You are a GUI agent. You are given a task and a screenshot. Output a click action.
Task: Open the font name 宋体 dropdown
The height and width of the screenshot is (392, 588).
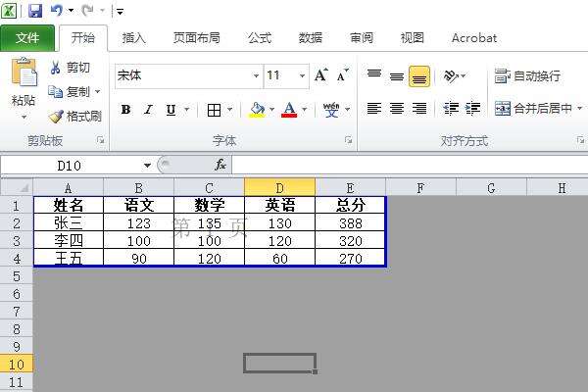(x=256, y=75)
